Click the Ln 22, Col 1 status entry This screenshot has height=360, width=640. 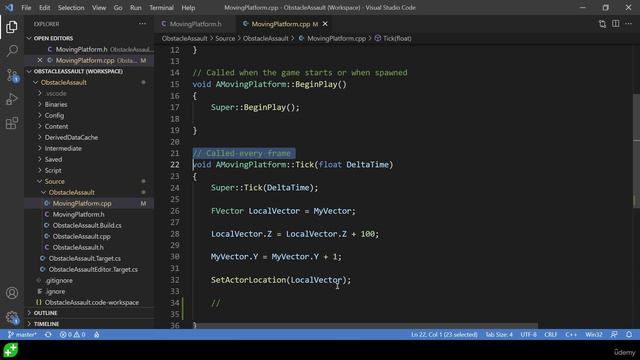tap(444, 335)
